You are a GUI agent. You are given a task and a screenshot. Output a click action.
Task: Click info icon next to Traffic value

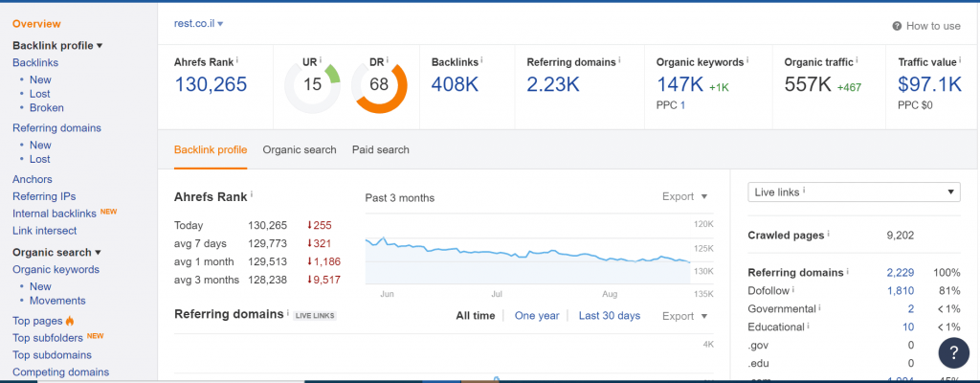(x=960, y=60)
